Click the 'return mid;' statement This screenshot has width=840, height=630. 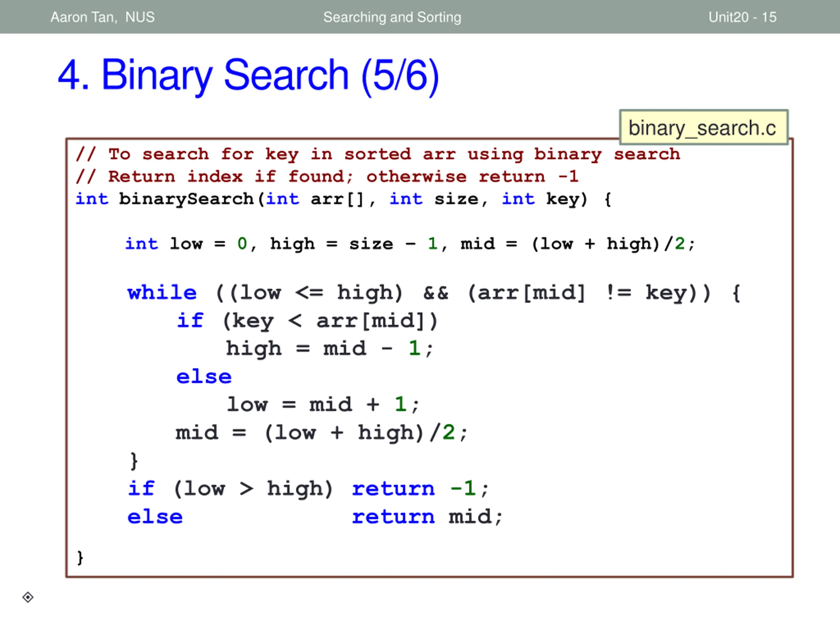coord(427,516)
